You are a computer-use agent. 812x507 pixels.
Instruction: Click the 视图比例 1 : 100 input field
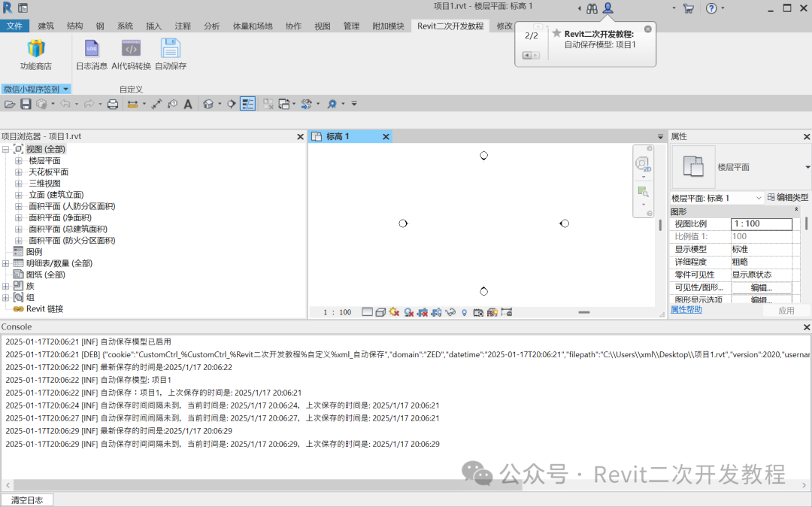tap(761, 223)
